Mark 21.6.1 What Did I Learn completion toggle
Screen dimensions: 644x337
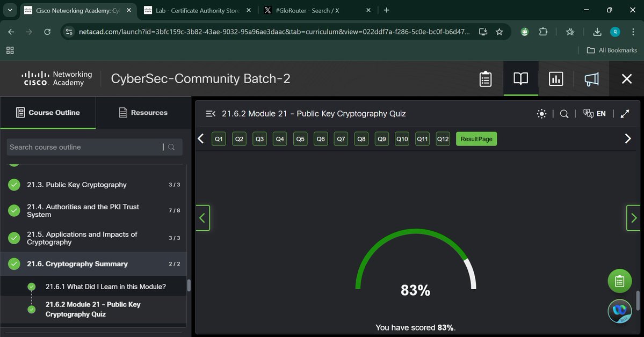point(31,286)
